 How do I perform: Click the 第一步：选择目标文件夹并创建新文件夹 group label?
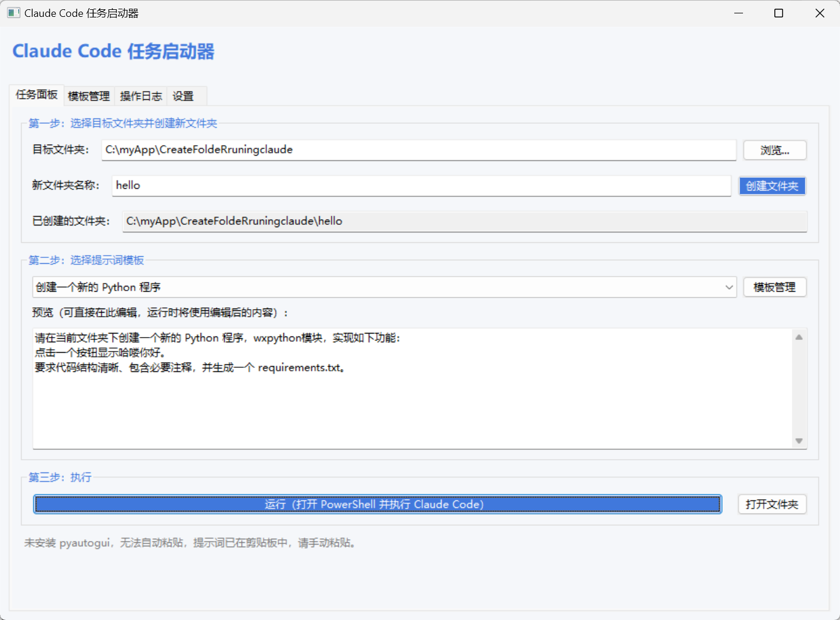[123, 123]
